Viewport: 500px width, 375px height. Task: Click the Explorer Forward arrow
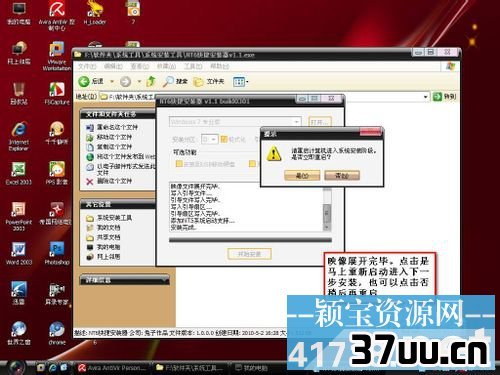[125, 81]
